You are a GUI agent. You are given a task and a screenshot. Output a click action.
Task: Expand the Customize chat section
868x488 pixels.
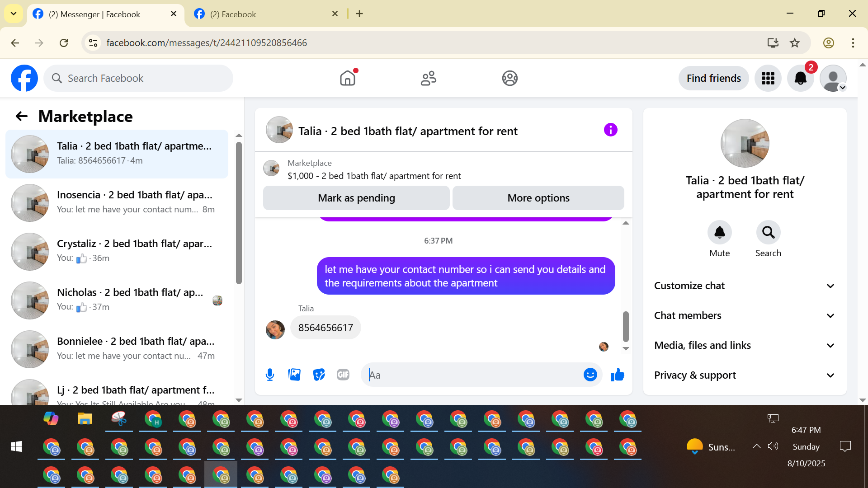click(x=744, y=286)
